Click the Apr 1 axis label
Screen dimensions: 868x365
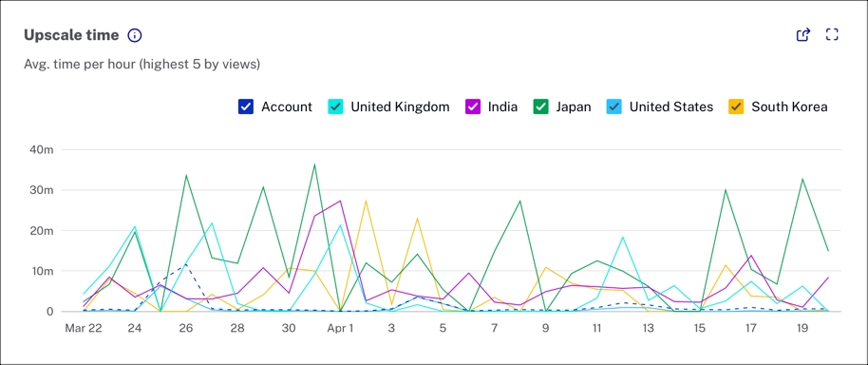coord(340,328)
